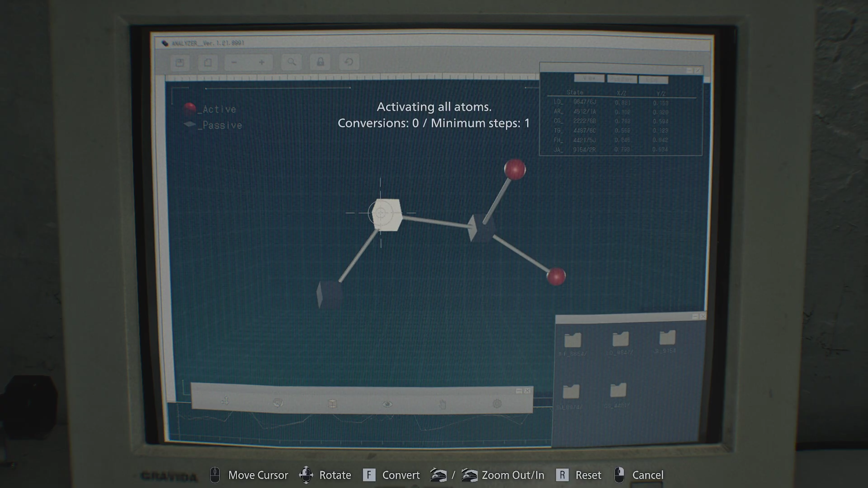Open the JA_9164 folder
Viewport: 868px width, 488px height.
coord(667,338)
